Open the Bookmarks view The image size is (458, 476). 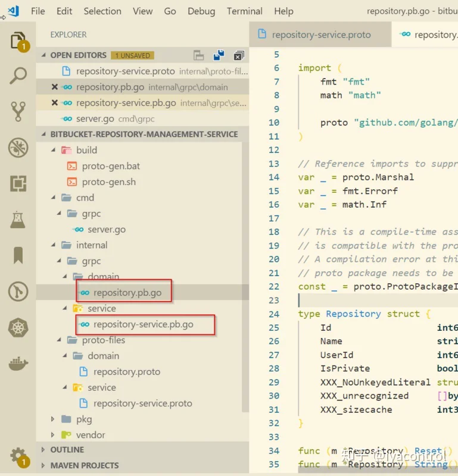pos(18,255)
